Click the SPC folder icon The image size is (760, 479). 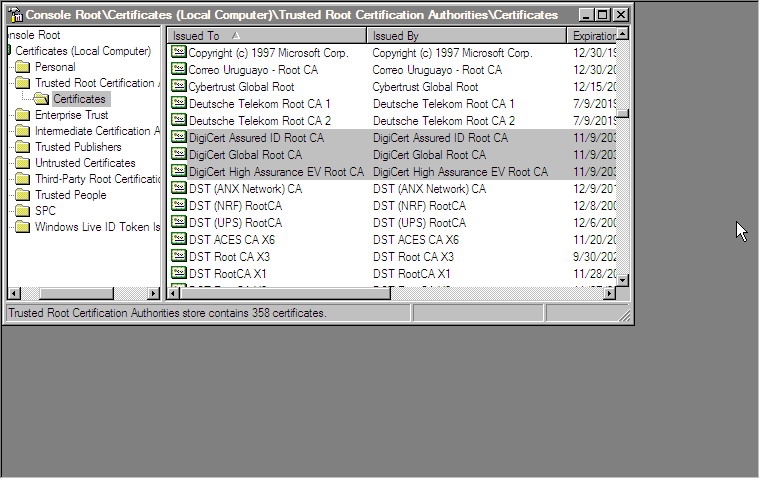(x=23, y=211)
